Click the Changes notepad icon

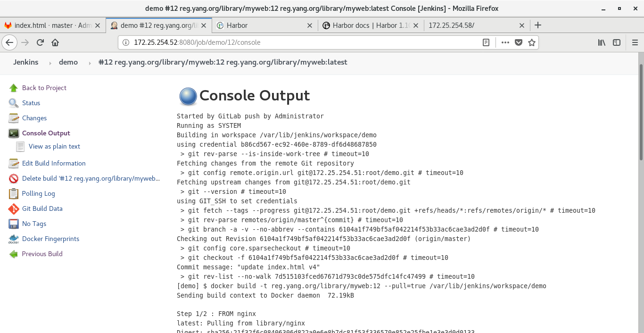(14, 118)
